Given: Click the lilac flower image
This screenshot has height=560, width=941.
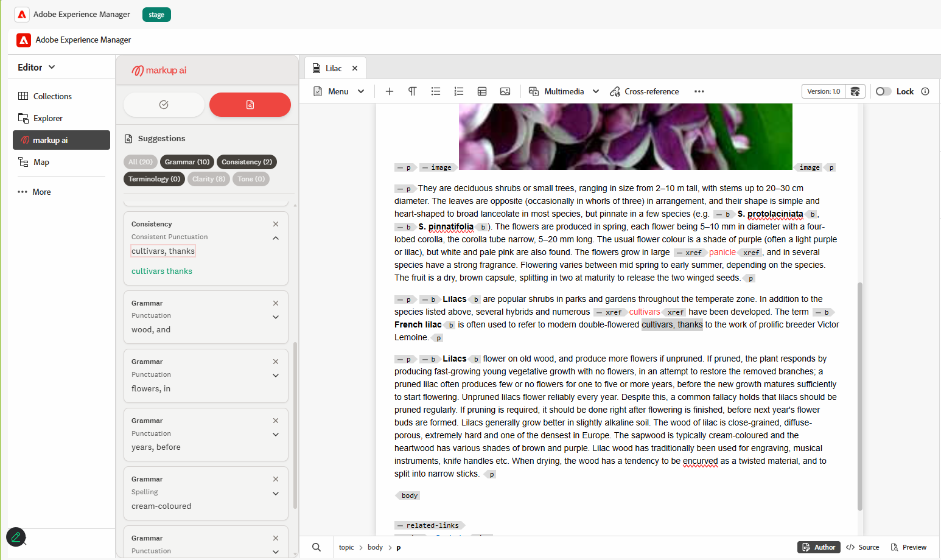Looking at the screenshot, I should pos(626,136).
